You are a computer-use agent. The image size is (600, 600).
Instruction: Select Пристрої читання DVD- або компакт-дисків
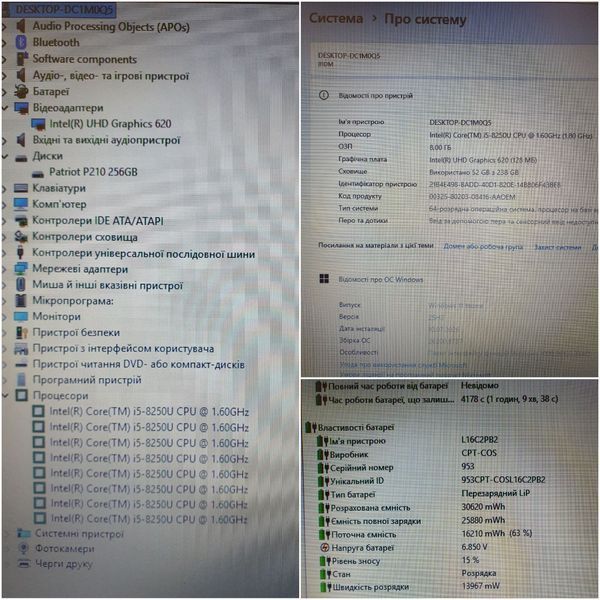[x=139, y=364]
